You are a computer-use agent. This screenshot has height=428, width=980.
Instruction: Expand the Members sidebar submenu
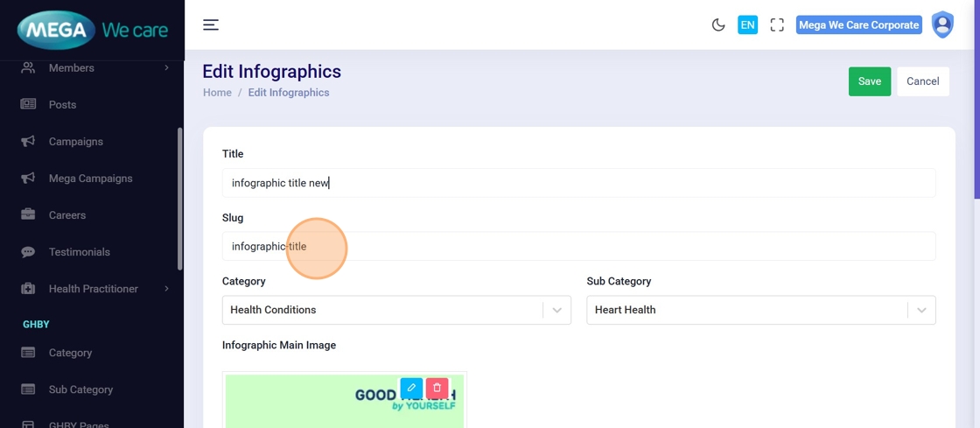166,68
